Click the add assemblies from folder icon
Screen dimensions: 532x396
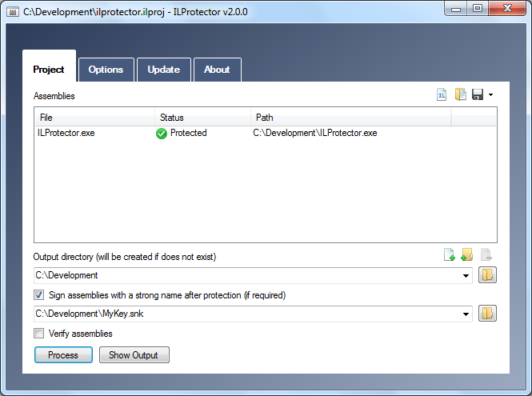(x=467, y=254)
